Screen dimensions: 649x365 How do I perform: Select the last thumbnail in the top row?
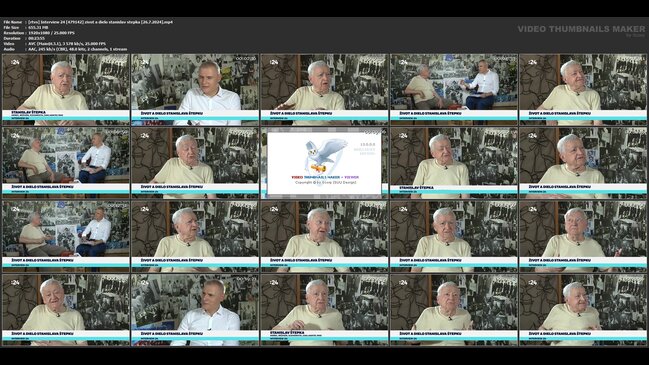coord(583,89)
